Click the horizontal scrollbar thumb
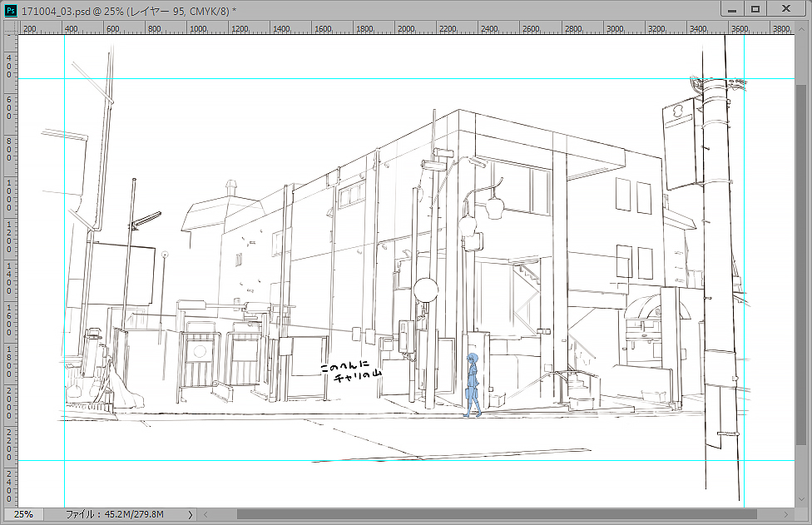The width and height of the screenshot is (812, 525). click(x=497, y=514)
